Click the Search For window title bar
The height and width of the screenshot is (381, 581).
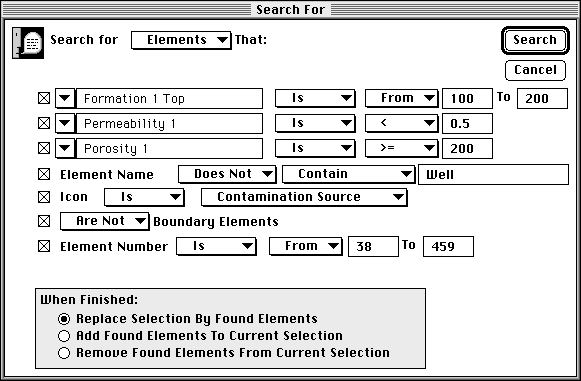[290, 9]
